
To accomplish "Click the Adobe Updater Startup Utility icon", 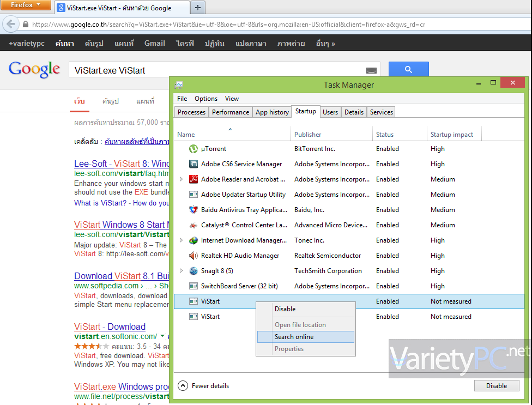I will pyautogui.click(x=194, y=195).
